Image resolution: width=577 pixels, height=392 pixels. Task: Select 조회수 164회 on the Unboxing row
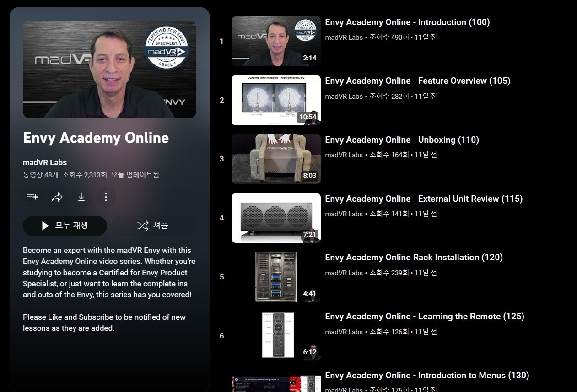[389, 155]
